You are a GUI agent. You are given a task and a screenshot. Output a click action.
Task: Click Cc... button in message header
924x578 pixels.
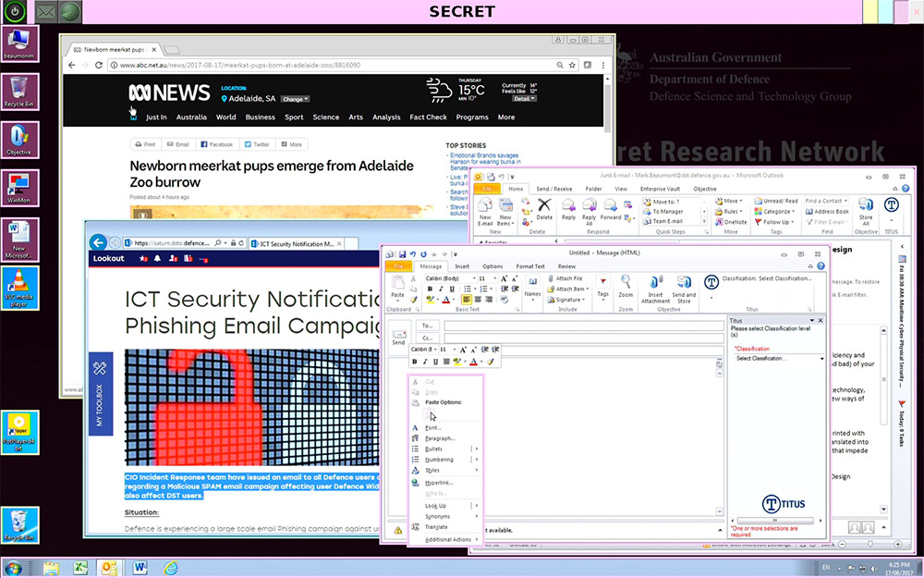(428, 338)
